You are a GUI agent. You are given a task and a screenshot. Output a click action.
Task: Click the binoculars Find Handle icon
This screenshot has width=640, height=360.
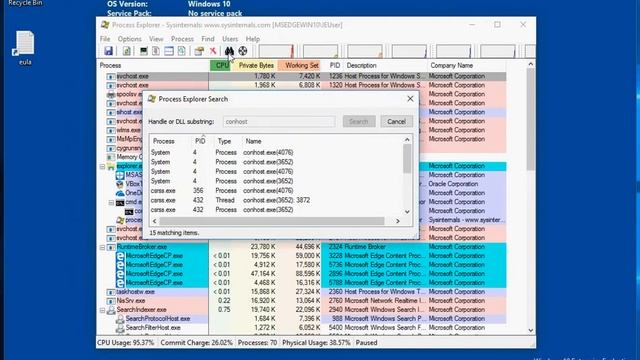[x=229, y=51]
